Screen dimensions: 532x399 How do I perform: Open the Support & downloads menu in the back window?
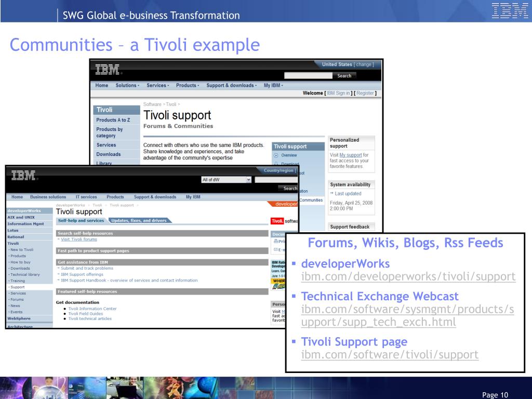pos(231,86)
